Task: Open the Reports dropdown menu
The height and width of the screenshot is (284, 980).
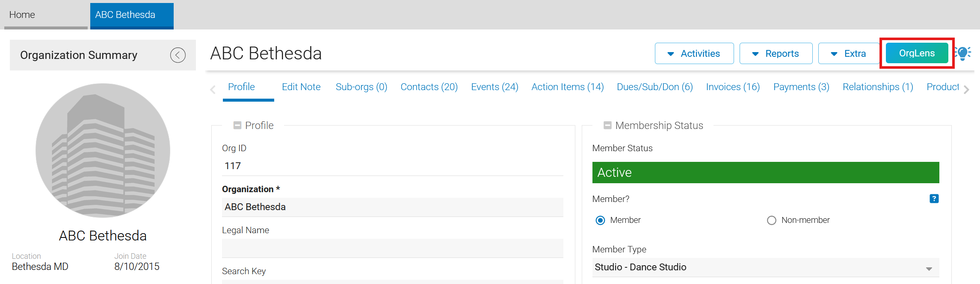Action: pyautogui.click(x=776, y=53)
